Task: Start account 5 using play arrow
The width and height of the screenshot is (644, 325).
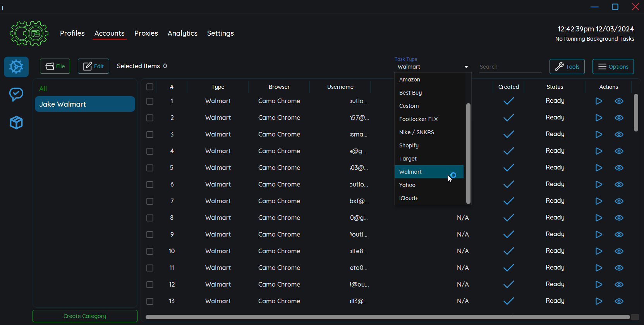Action: point(598,168)
